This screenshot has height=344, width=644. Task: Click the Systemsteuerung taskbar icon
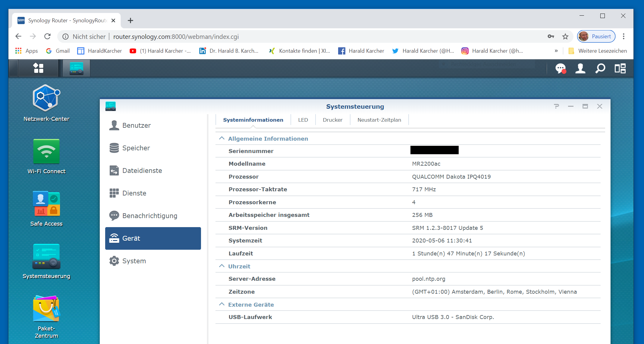click(76, 68)
